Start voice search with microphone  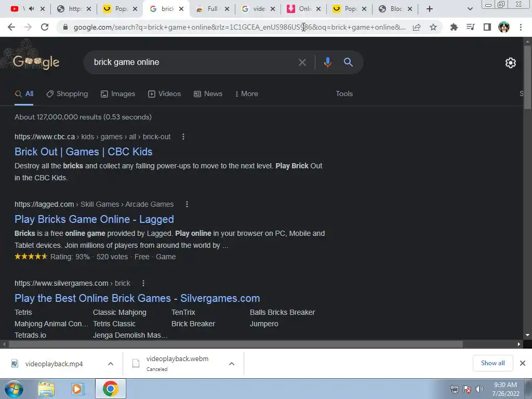click(327, 62)
